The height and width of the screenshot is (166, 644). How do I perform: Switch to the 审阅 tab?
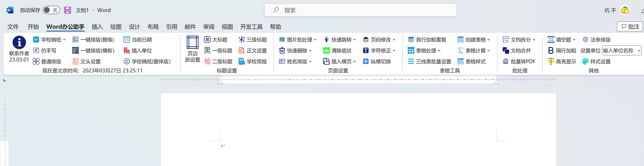209,27
